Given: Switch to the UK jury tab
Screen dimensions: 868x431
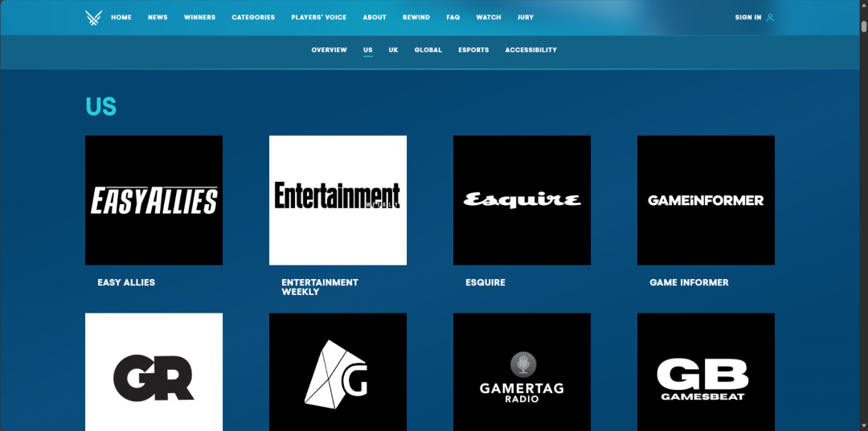Looking at the screenshot, I should pyautogui.click(x=393, y=50).
